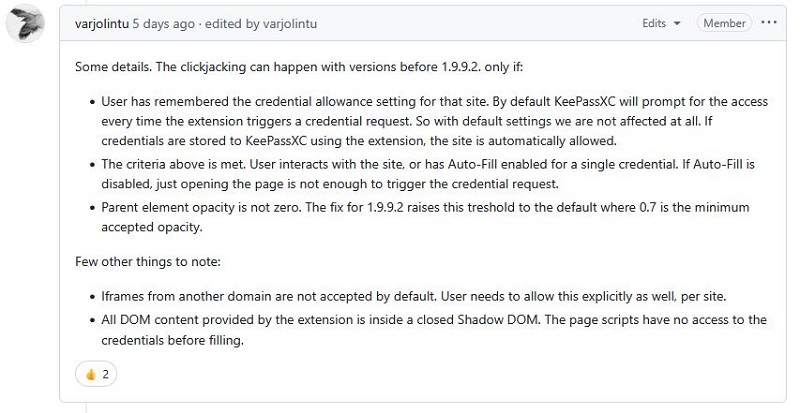
Task: Click the comment header bar
Action: point(423,23)
